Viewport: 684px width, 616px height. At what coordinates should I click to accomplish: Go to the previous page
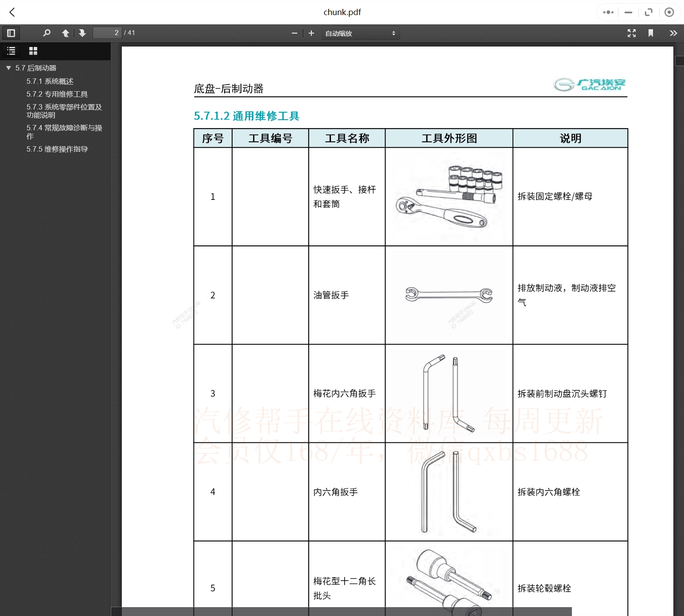tap(66, 33)
